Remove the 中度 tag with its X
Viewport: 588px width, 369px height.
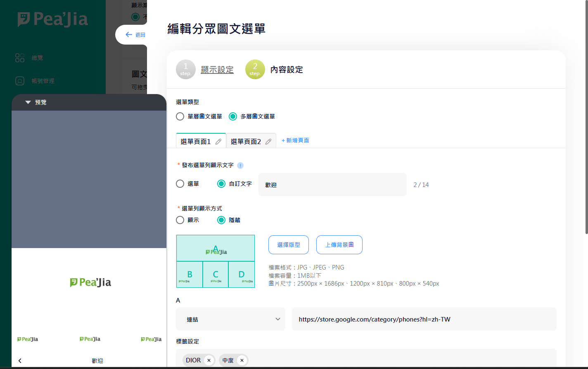click(x=242, y=360)
